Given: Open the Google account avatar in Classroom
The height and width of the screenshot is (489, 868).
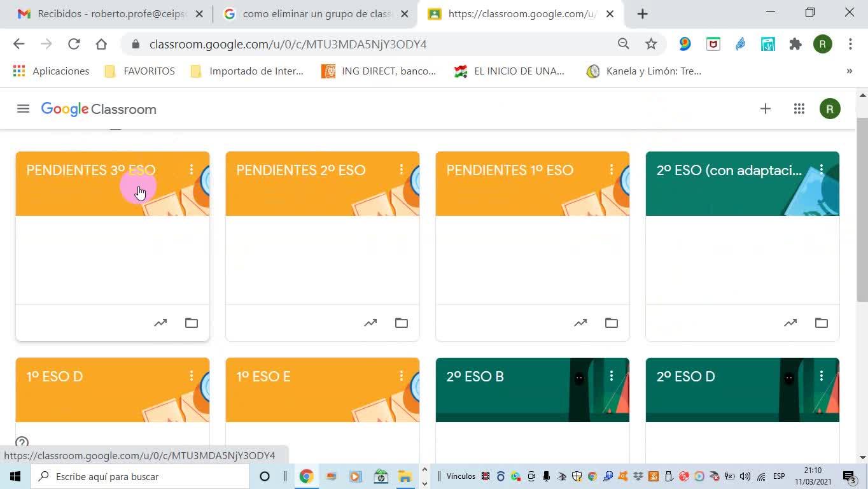Looking at the screenshot, I should [830, 109].
